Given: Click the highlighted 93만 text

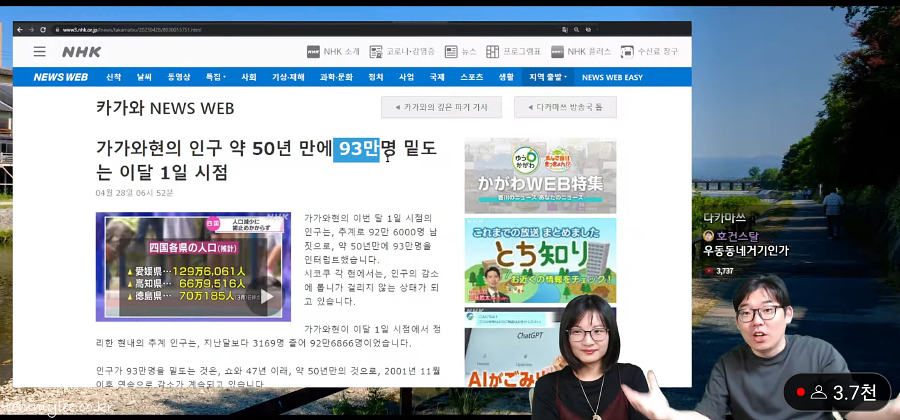Looking at the screenshot, I should click(356, 149).
